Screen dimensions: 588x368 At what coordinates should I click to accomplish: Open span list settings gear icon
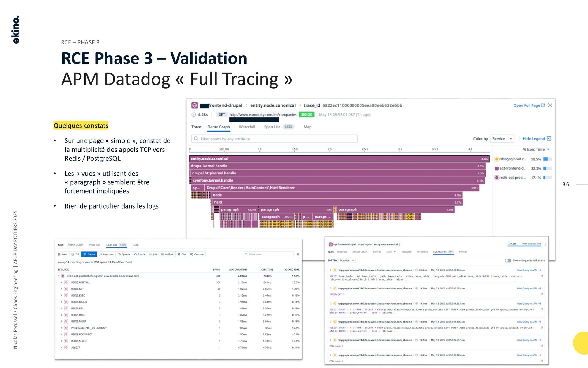point(298,254)
